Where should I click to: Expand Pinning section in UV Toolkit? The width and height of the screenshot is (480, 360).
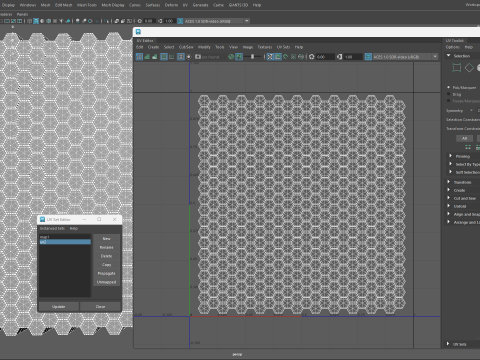click(450, 156)
